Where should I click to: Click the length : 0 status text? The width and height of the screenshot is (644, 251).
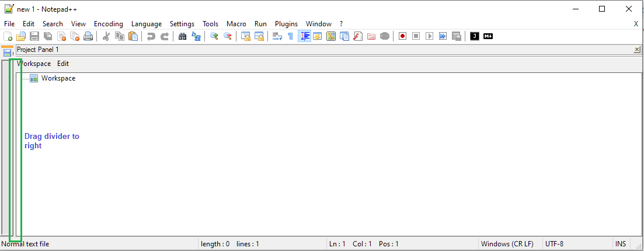(215, 244)
